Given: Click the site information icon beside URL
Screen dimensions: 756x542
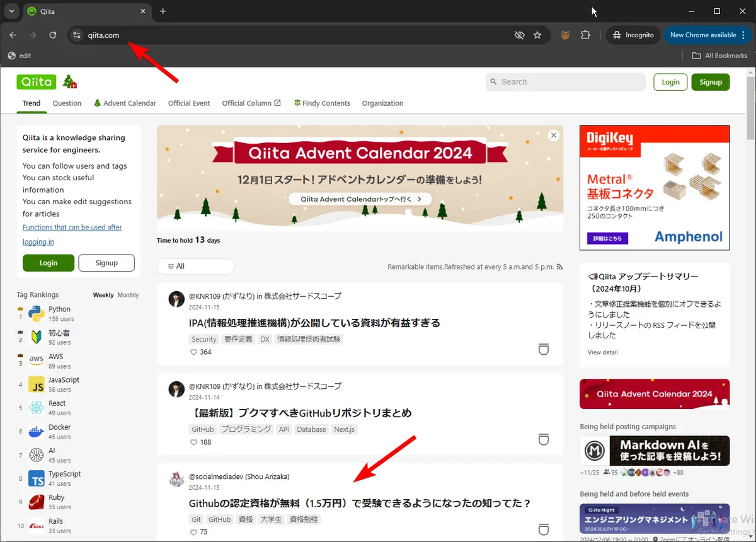Looking at the screenshot, I should pos(77,35).
